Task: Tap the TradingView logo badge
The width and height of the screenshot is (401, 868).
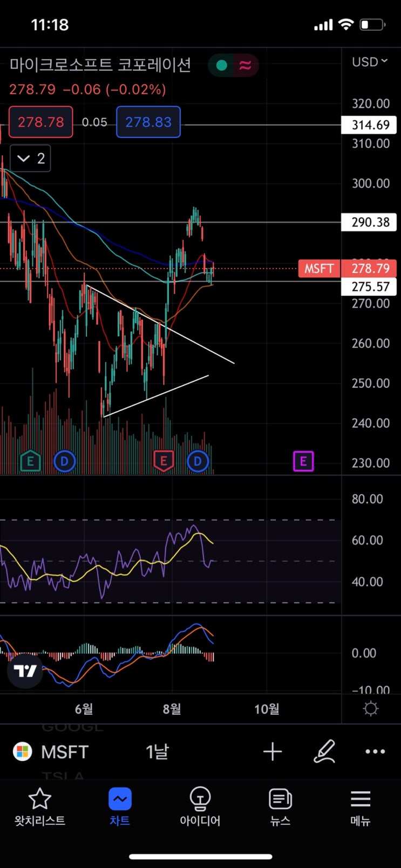Action: [25, 671]
